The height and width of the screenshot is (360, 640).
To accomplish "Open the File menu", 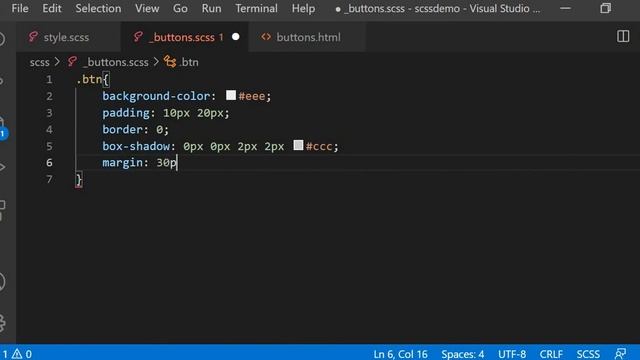I will [20, 8].
